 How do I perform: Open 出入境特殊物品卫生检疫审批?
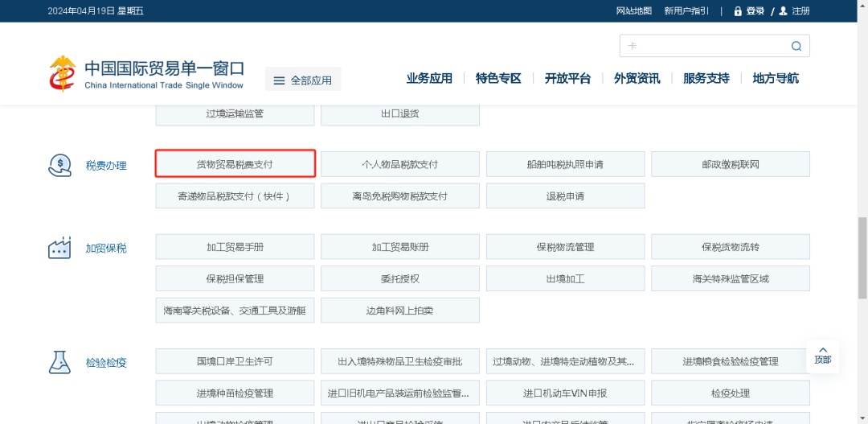[400, 361]
